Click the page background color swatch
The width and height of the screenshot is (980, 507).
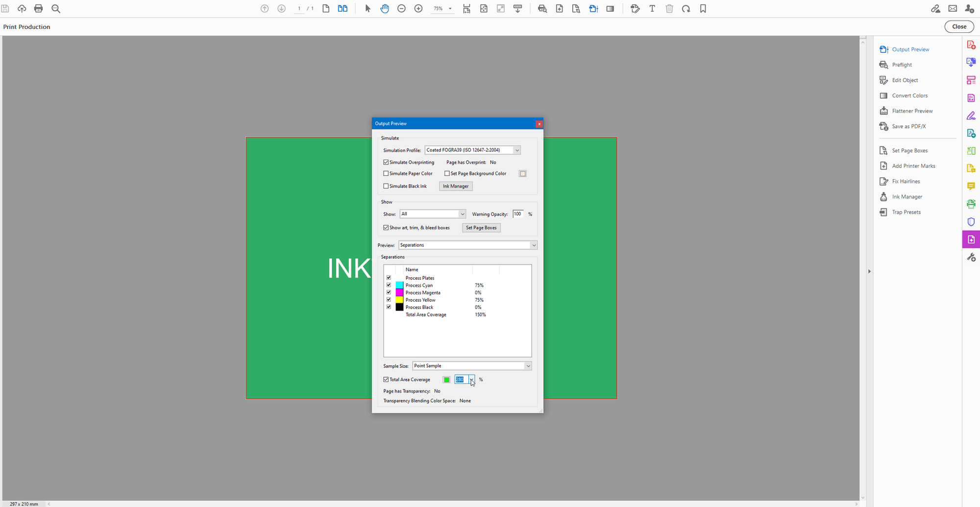pos(523,173)
